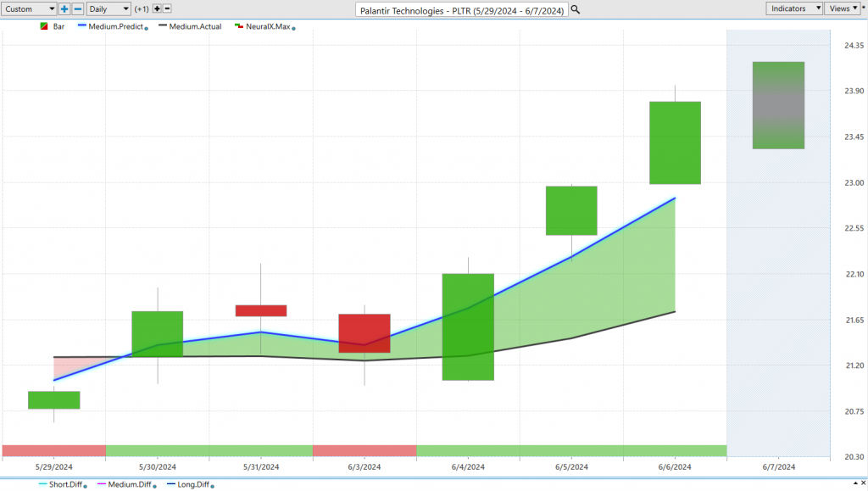This screenshot has height=491, width=868.
Task: Open the Custom date range dropdown
Action: click(x=29, y=8)
